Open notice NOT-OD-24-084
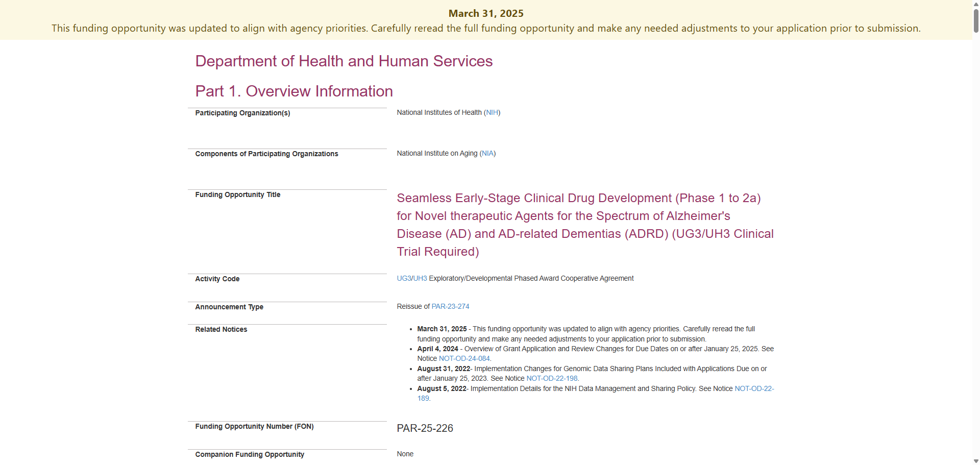Viewport: 980px width, 465px height. coord(464,358)
